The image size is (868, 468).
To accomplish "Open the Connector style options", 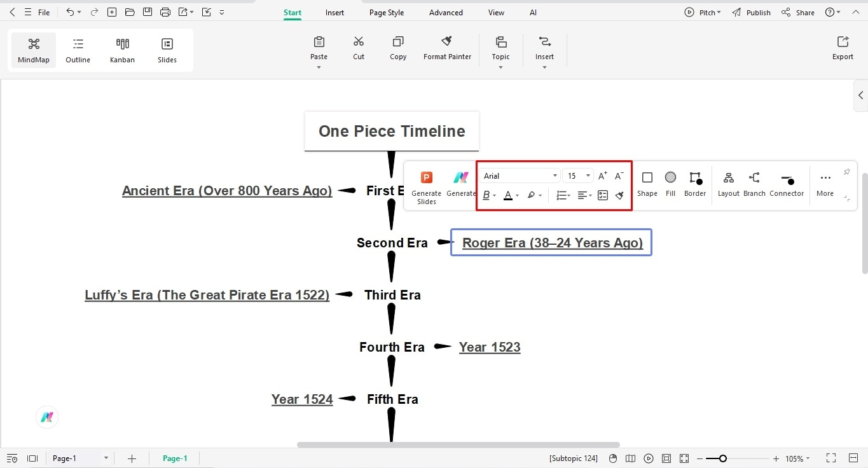I will pos(787,184).
